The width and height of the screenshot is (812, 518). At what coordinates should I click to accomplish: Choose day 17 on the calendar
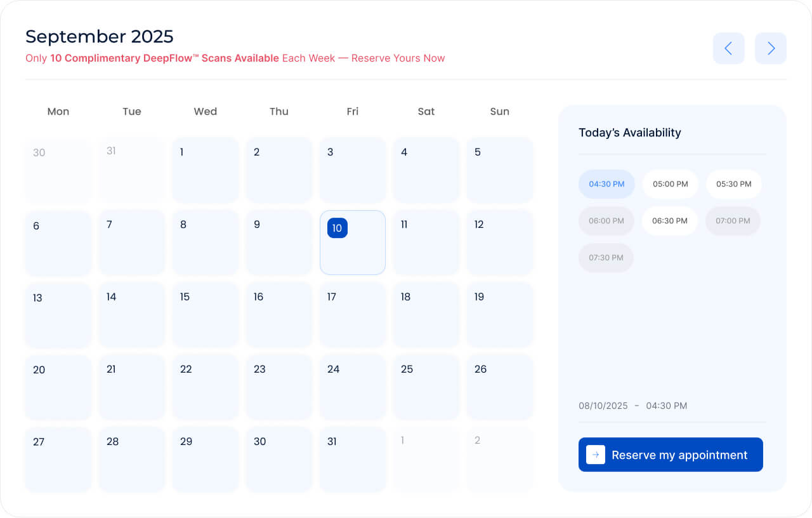352,315
